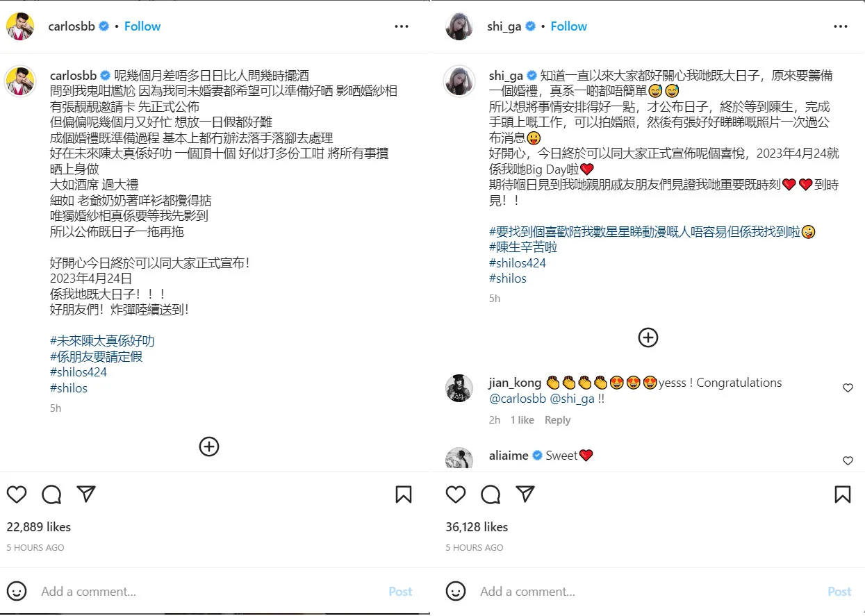Like the carlosbb post with heart icon
This screenshot has width=865, height=616.
coord(17,494)
